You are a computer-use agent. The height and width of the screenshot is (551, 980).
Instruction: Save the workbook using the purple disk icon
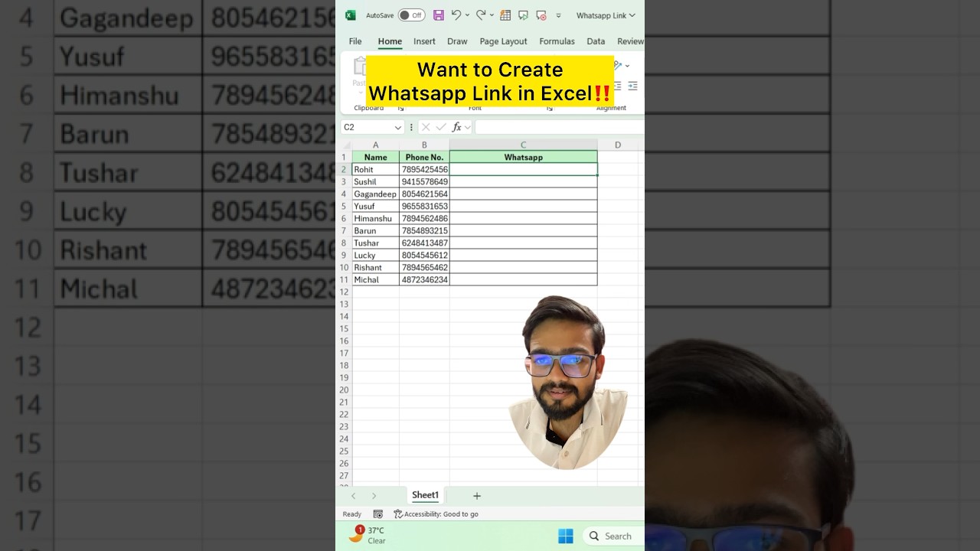coord(439,15)
